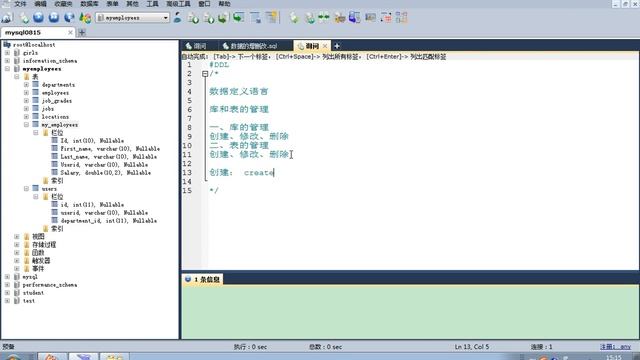Expand the job_grades table node
640x360 pixels.
[x=26, y=101]
